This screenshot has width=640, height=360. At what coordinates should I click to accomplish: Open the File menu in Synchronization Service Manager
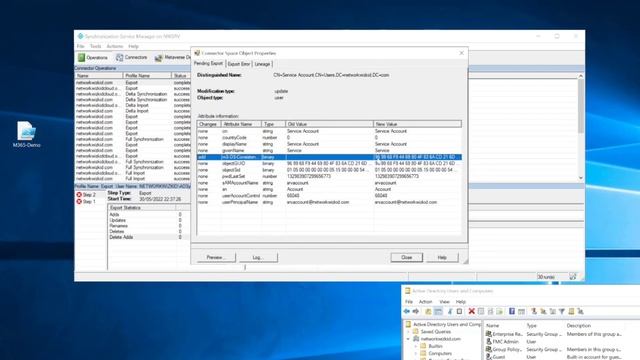point(80,46)
